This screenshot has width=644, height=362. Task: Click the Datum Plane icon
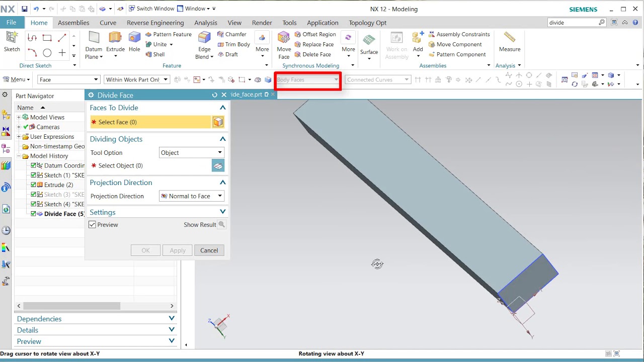(x=94, y=38)
